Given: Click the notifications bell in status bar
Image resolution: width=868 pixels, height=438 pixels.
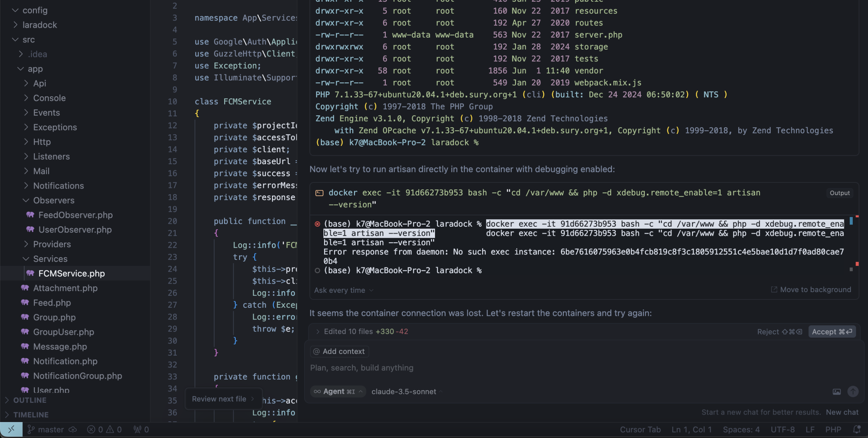Looking at the screenshot, I should (x=856, y=430).
